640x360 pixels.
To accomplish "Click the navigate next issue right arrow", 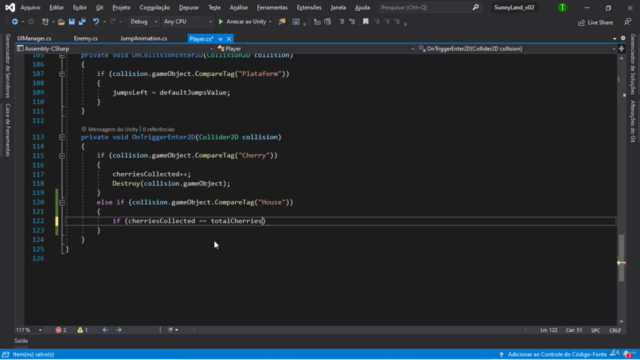I will pos(119,330).
